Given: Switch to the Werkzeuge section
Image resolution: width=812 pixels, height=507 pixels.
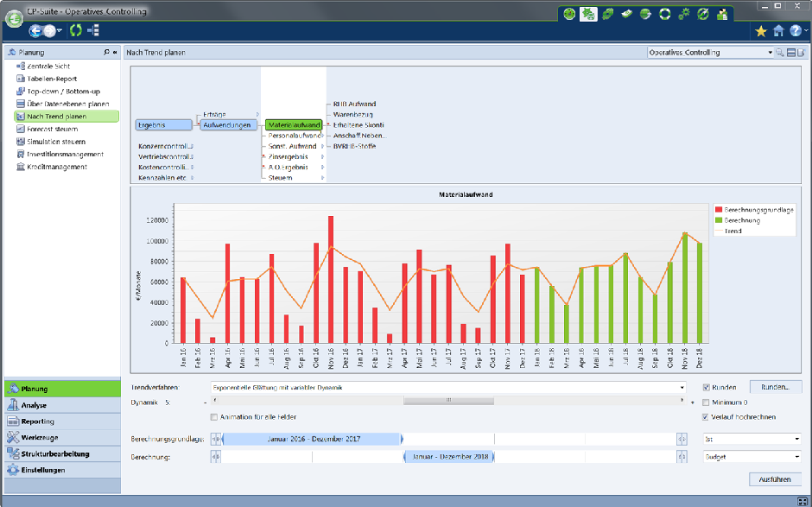Looking at the screenshot, I should click(63, 438).
